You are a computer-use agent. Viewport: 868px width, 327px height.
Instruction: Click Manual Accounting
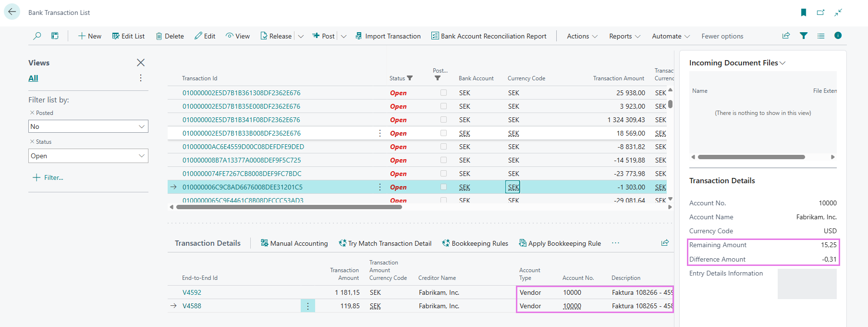coord(294,243)
